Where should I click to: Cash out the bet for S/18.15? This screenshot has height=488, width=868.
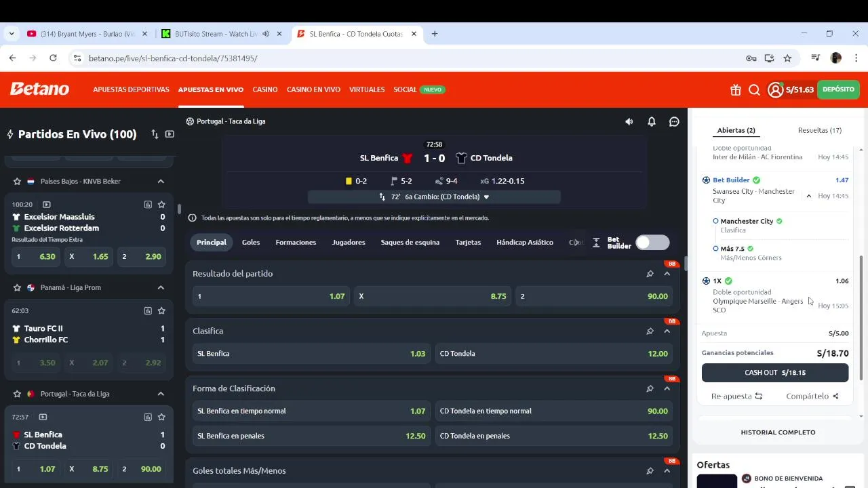(x=775, y=373)
